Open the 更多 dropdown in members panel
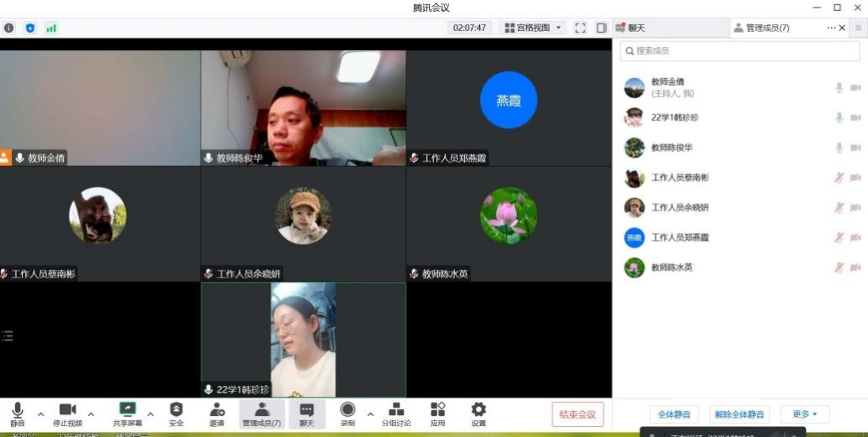This screenshot has height=437, width=868. [x=804, y=414]
